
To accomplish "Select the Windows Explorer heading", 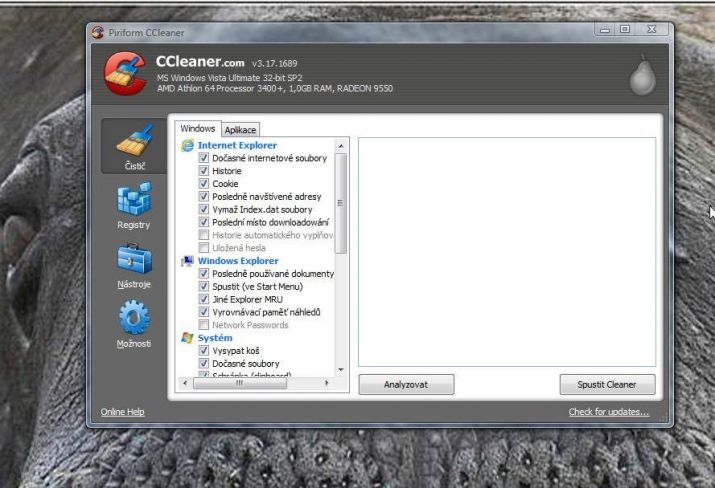I will click(238, 261).
